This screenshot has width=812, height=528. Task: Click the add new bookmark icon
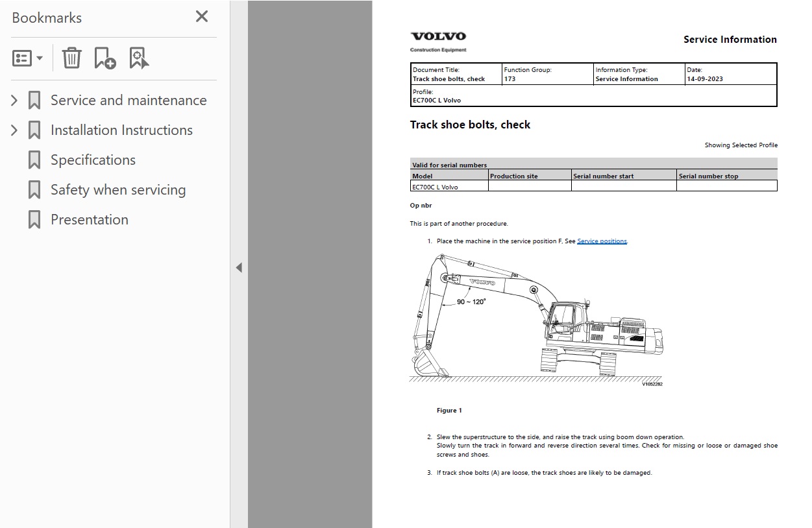pyautogui.click(x=105, y=58)
